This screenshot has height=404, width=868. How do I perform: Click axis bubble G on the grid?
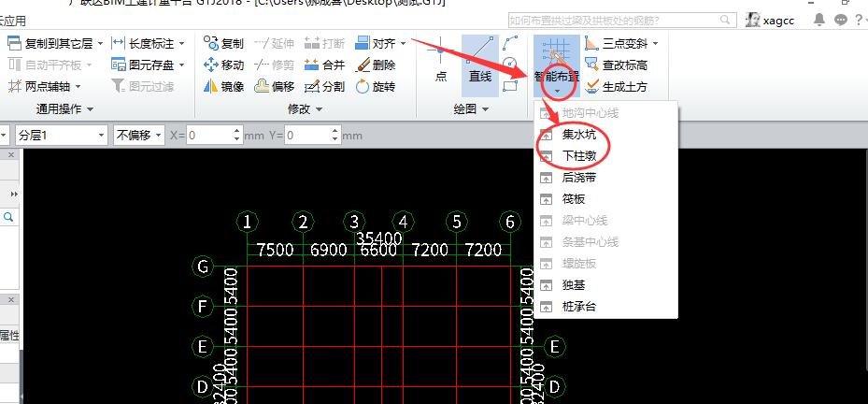click(x=203, y=267)
